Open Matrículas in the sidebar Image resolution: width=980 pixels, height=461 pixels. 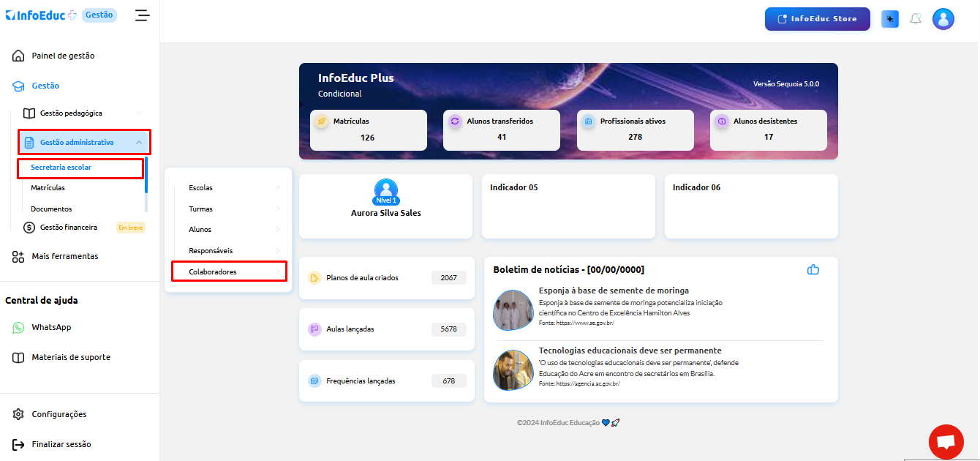pos(48,188)
